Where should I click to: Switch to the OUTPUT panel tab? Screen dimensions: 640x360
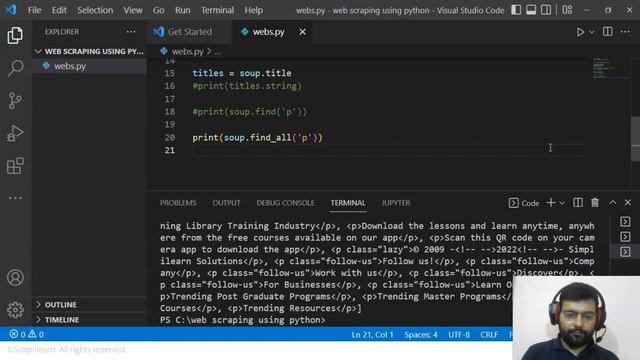(x=226, y=203)
